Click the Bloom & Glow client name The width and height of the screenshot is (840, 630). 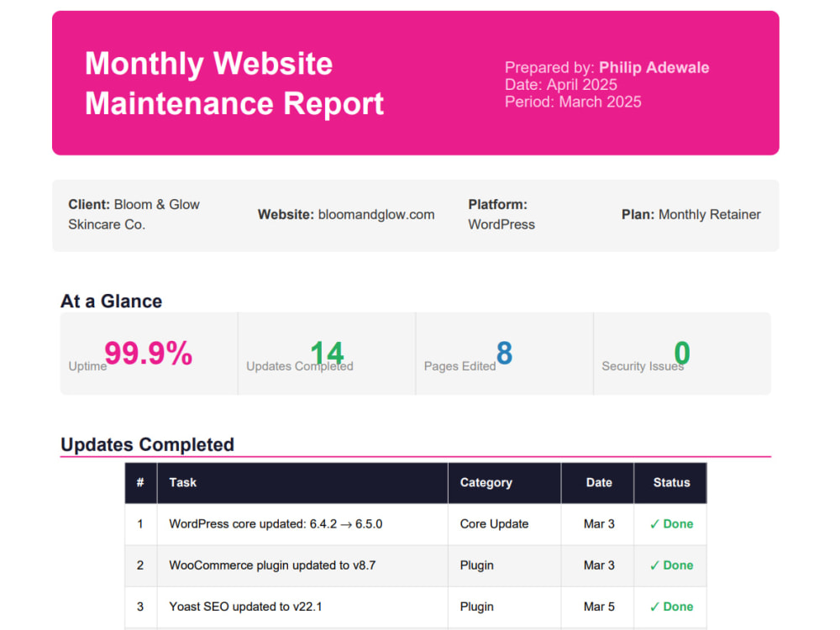(x=156, y=205)
